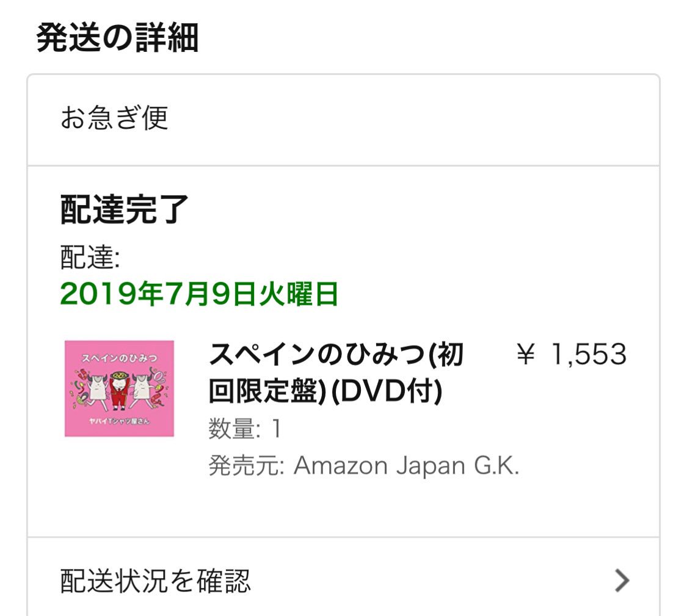Select delivery date 2019年7月9日火曜日
The image size is (687, 616).
(x=199, y=294)
